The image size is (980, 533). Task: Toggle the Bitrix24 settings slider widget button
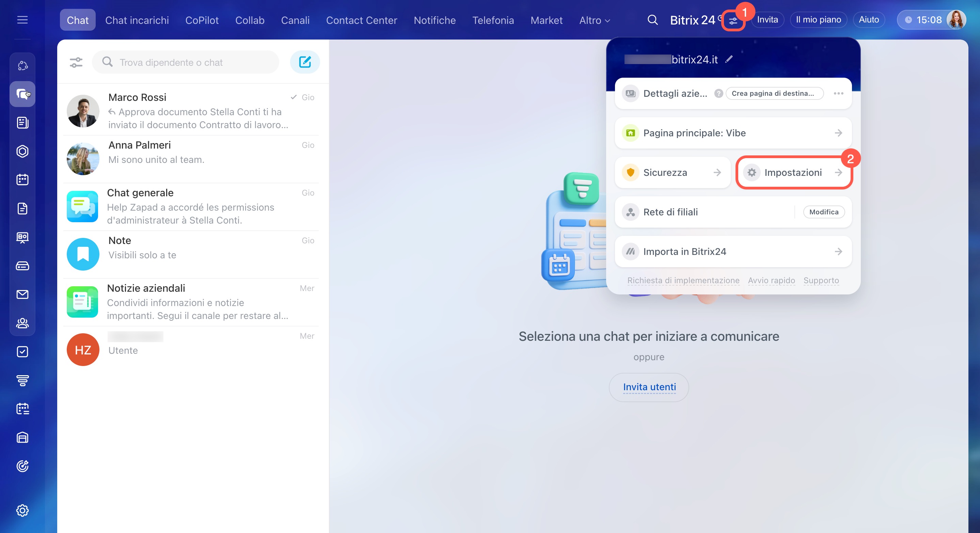(x=733, y=21)
